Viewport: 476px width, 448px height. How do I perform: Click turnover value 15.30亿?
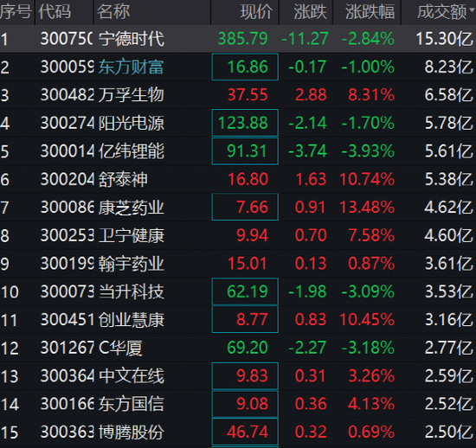click(x=445, y=39)
